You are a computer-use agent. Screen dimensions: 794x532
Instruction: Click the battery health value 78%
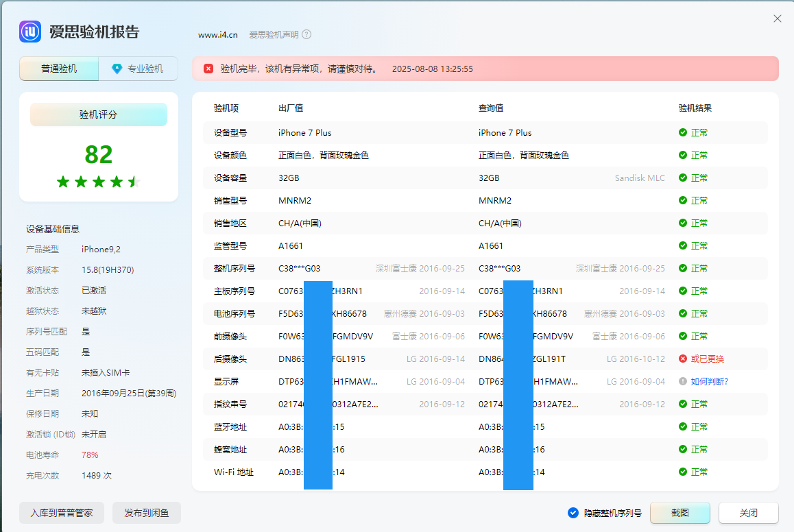coord(90,455)
